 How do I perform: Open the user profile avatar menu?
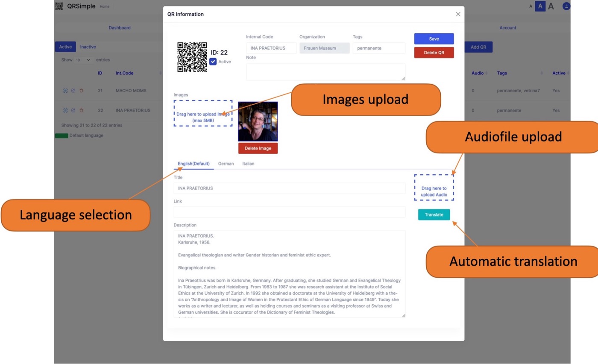click(x=566, y=6)
